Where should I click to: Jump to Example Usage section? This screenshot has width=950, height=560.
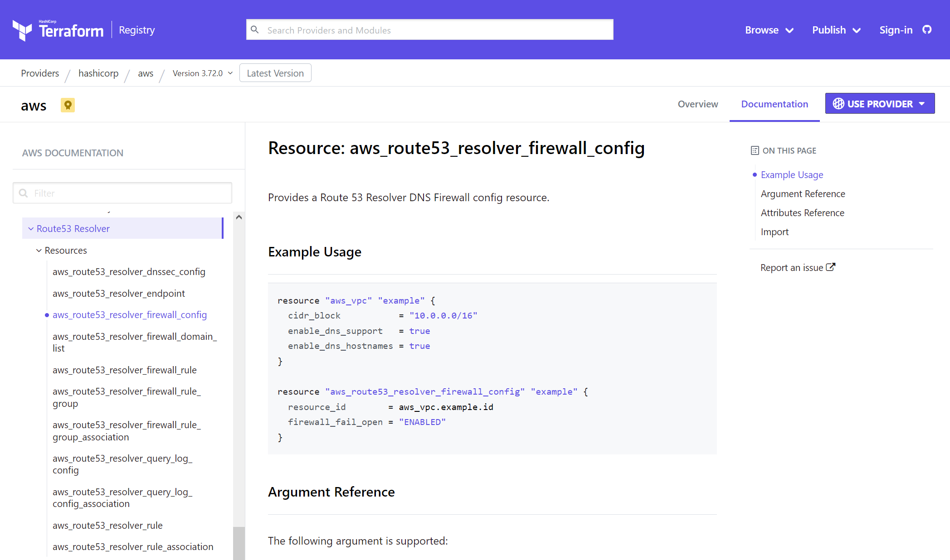792,175
